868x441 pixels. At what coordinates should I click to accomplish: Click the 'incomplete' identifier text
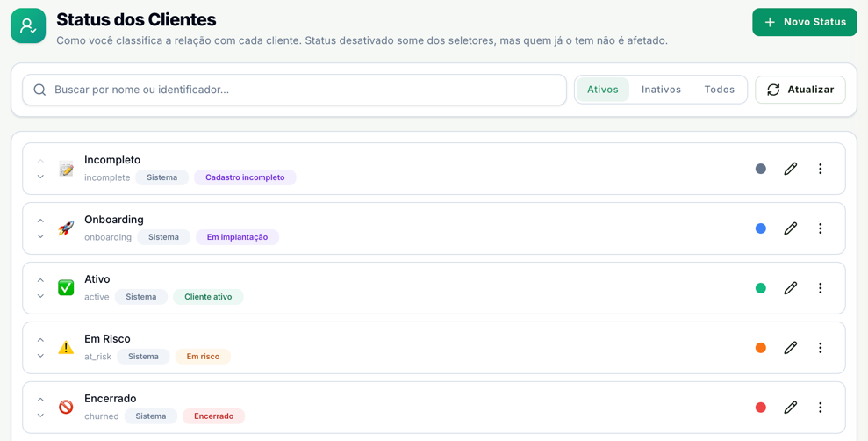coord(107,177)
